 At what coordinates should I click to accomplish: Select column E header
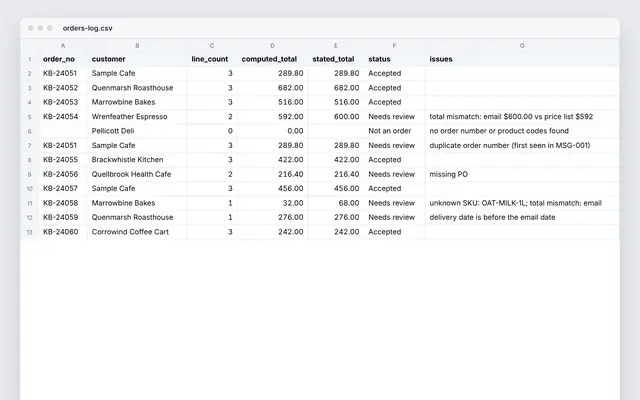336,46
